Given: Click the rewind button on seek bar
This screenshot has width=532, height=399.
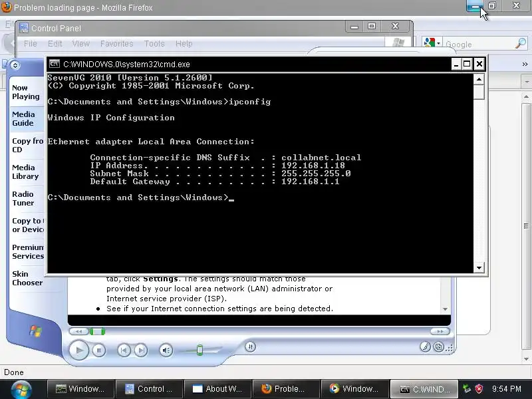Looking at the screenshot, I should pos(78,331).
